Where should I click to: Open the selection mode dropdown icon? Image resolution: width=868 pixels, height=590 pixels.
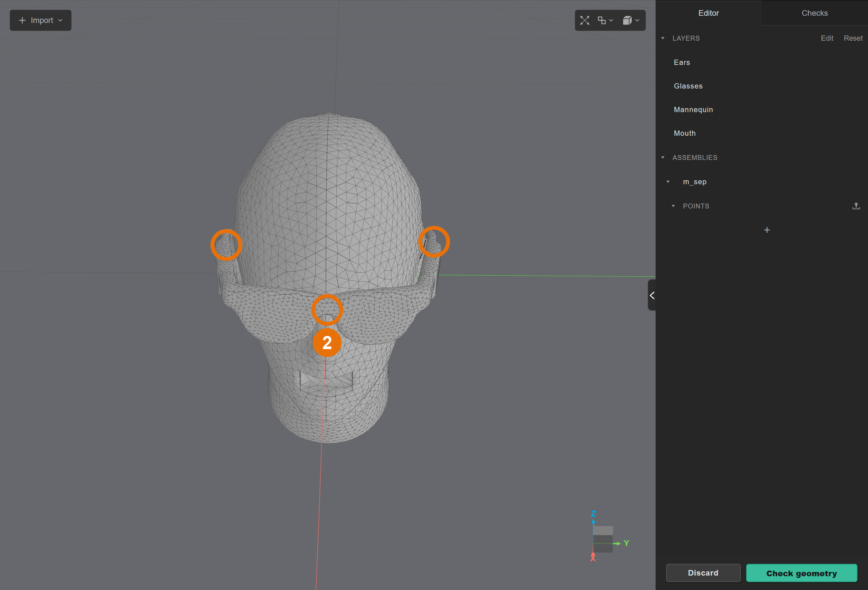(x=605, y=20)
